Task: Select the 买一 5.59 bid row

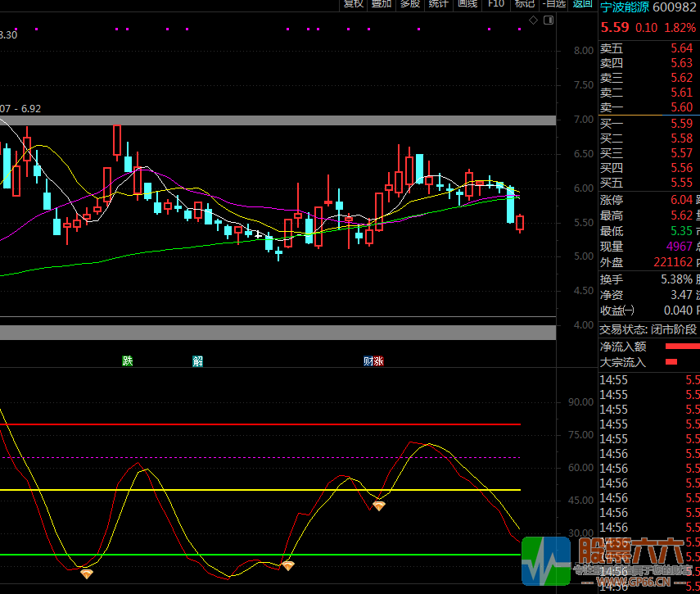Action: click(649, 123)
